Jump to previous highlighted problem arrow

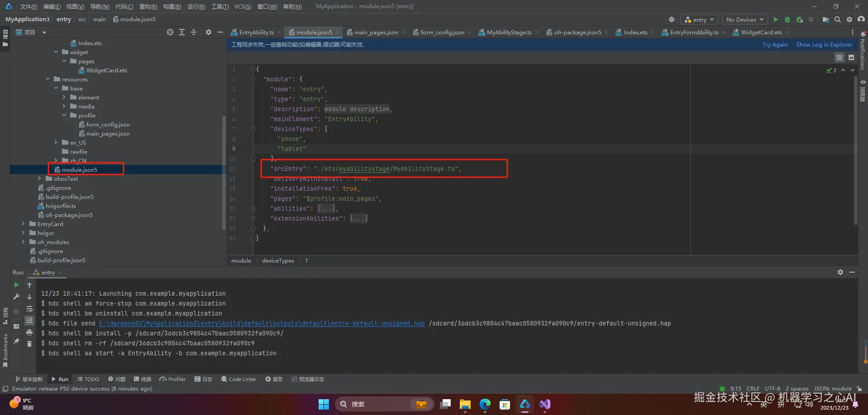tap(843, 70)
